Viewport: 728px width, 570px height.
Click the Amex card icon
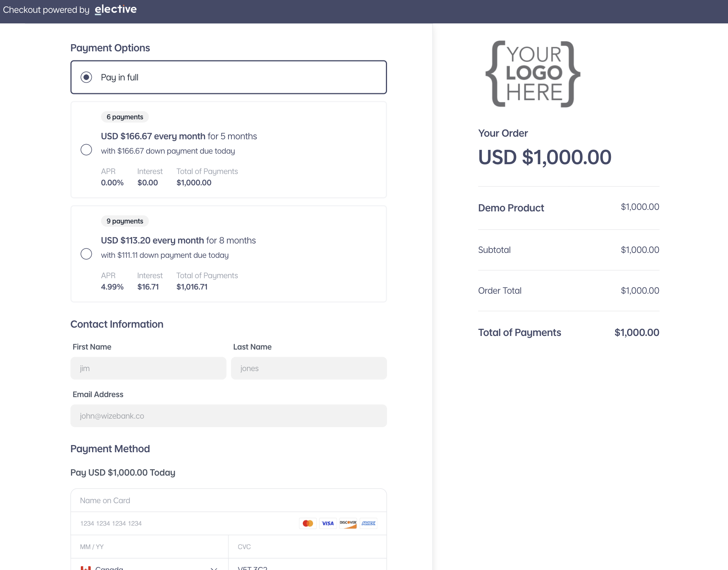pos(368,523)
